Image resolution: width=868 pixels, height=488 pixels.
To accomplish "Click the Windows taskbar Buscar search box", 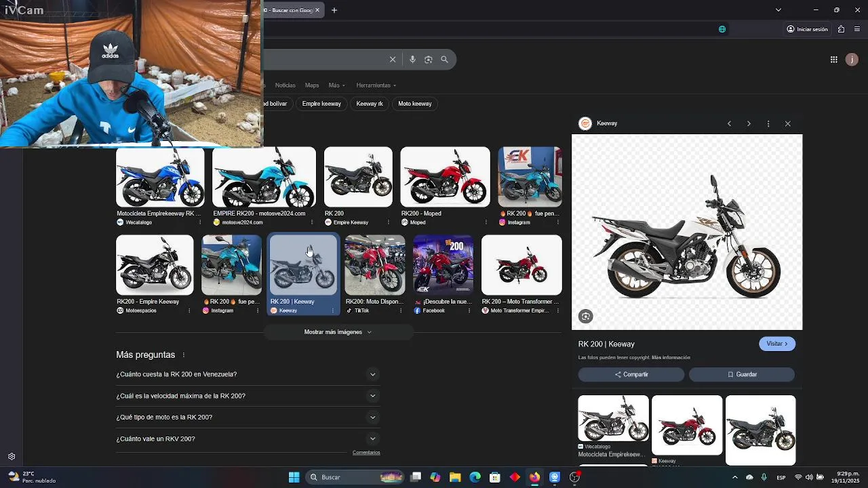I will (x=355, y=477).
